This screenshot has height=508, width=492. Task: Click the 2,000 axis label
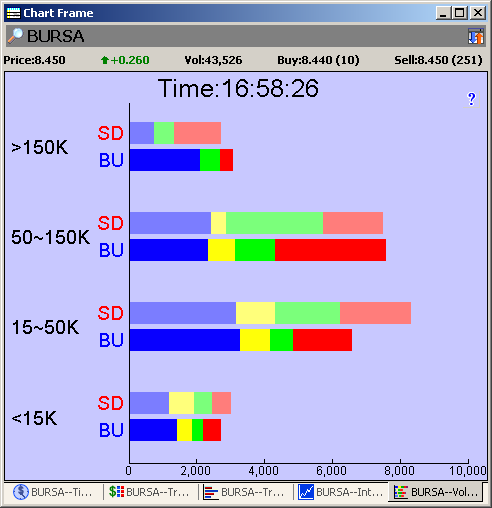coord(196,471)
